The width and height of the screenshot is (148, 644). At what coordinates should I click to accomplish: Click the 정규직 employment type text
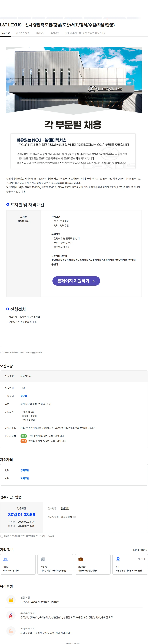click(24, 396)
